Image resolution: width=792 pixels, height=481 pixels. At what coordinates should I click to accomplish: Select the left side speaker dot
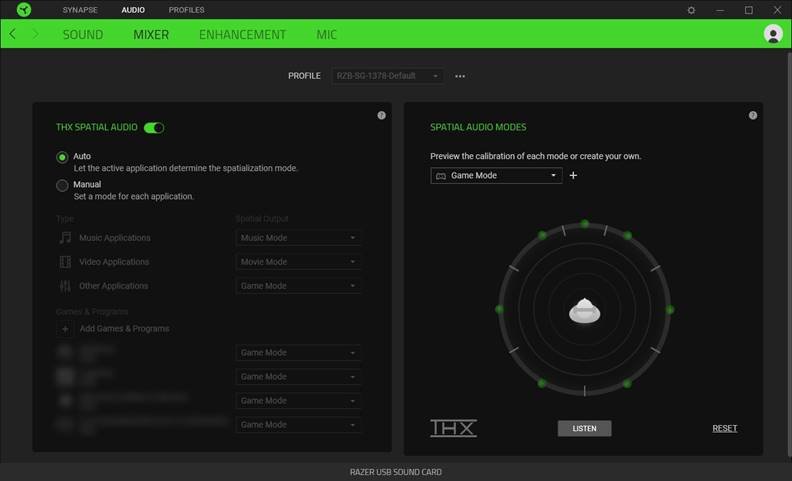coord(499,309)
